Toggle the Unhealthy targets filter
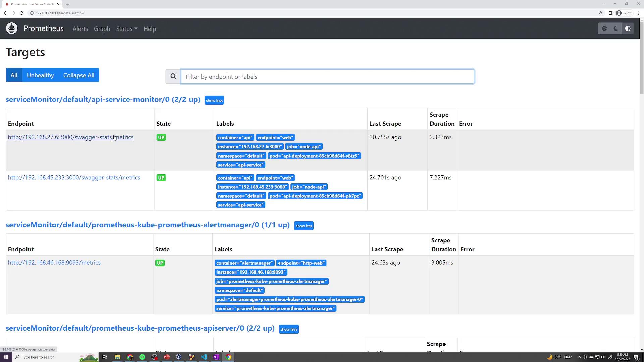Screen dimensions: 644x362 (x=40, y=75)
